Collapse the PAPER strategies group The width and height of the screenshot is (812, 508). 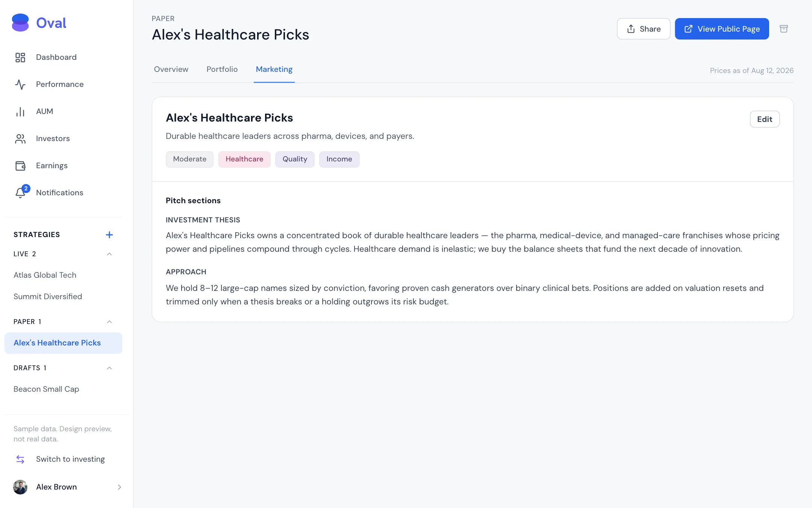[109, 322]
